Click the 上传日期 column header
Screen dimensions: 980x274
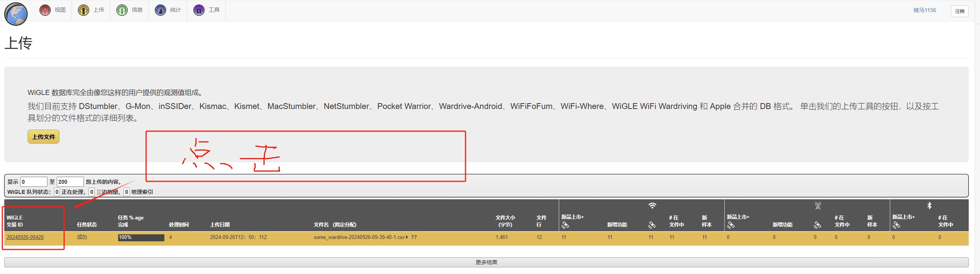[x=220, y=225]
